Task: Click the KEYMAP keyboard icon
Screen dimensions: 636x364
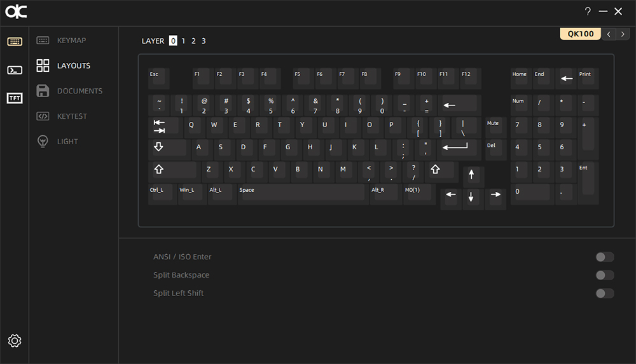Action: (43, 40)
